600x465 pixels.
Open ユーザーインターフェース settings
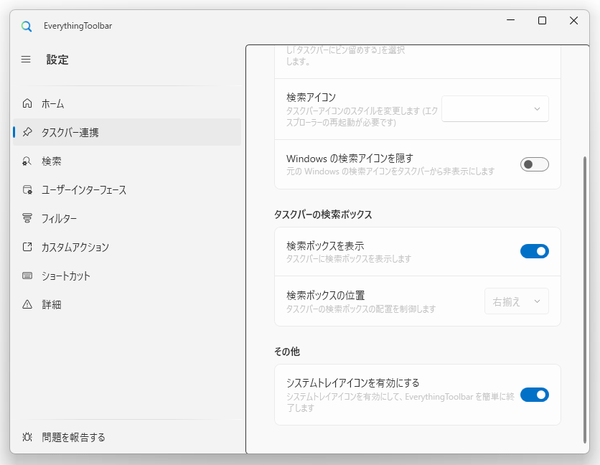(x=127, y=189)
